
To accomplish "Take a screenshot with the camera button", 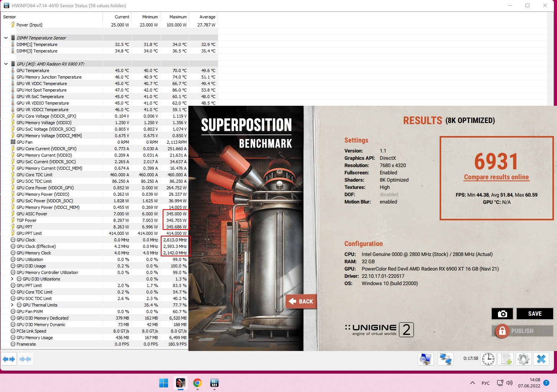I will [x=502, y=314].
